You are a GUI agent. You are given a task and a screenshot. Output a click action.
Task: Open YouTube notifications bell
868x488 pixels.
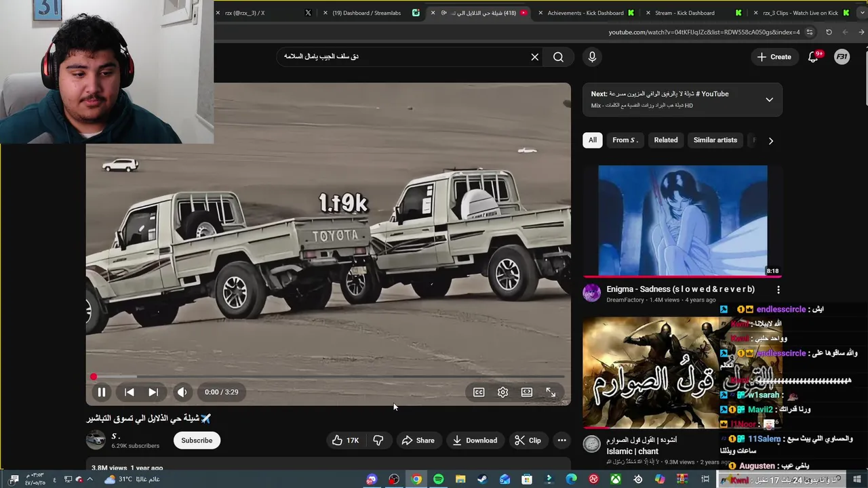pyautogui.click(x=813, y=57)
